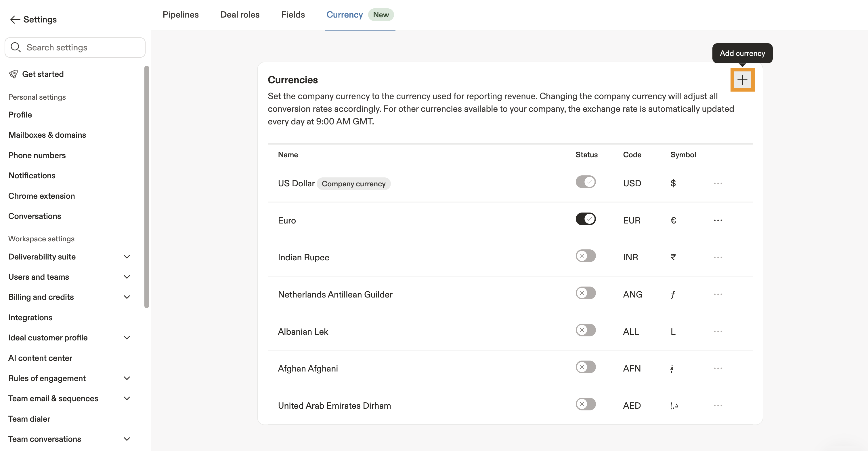Click the Search settings input field
This screenshot has height=451, width=868.
click(81, 48)
